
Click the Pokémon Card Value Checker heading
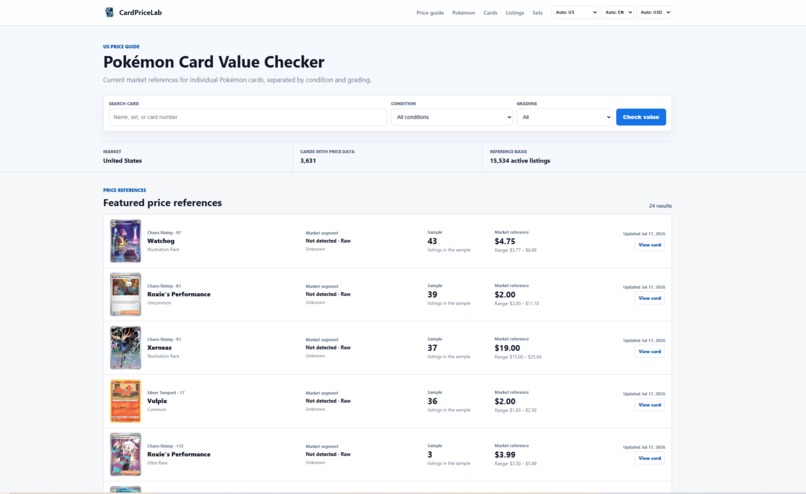click(214, 62)
